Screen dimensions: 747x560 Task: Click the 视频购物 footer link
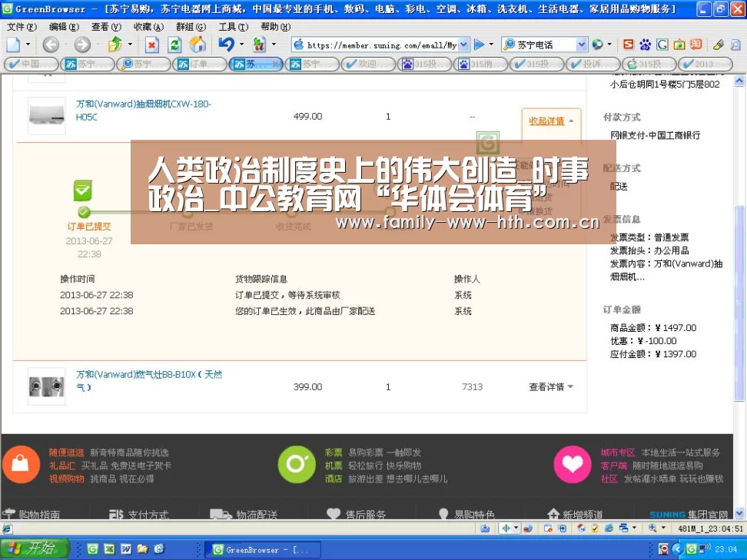(66, 479)
